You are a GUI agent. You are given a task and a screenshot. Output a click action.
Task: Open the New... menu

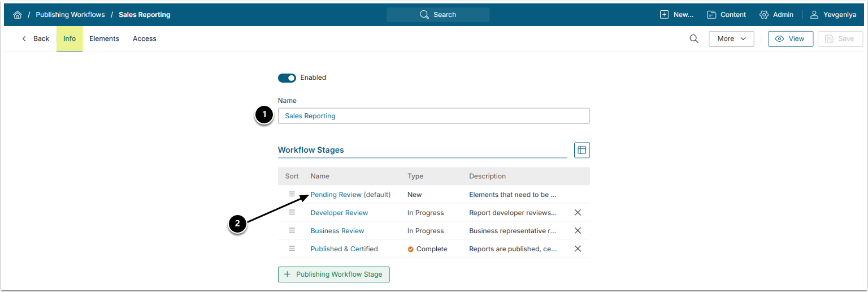pyautogui.click(x=676, y=15)
